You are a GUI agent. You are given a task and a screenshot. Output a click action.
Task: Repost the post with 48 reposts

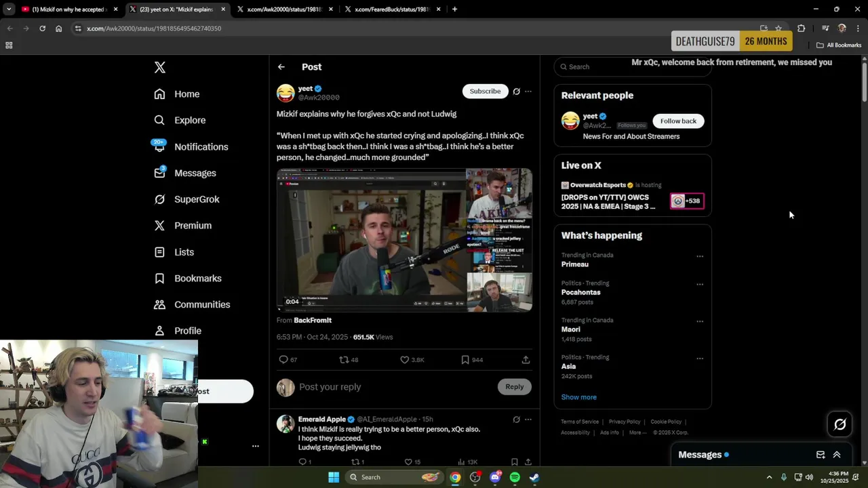pos(349,360)
